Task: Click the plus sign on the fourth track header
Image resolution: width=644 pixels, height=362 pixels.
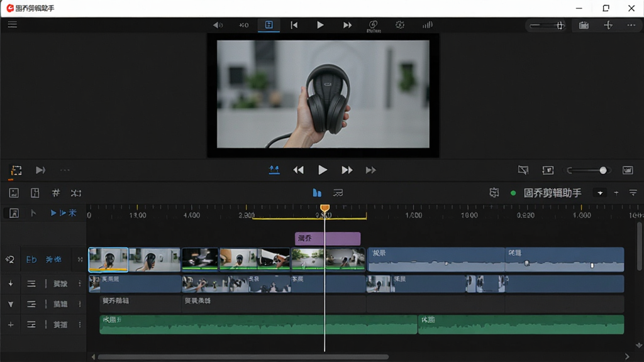Action: (x=11, y=325)
